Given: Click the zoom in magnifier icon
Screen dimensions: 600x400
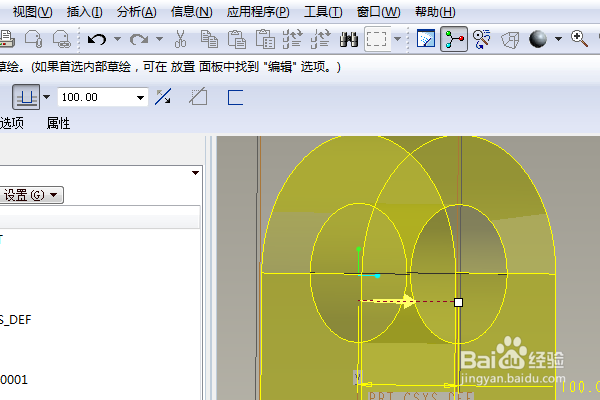Looking at the screenshot, I should pyautogui.click(x=579, y=39).
